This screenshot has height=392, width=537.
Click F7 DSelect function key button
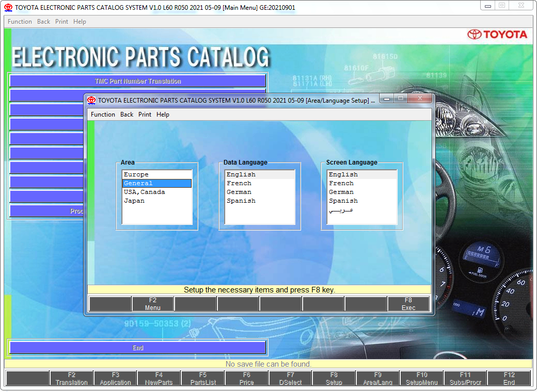pyautogui.click(x=290, y=378)
